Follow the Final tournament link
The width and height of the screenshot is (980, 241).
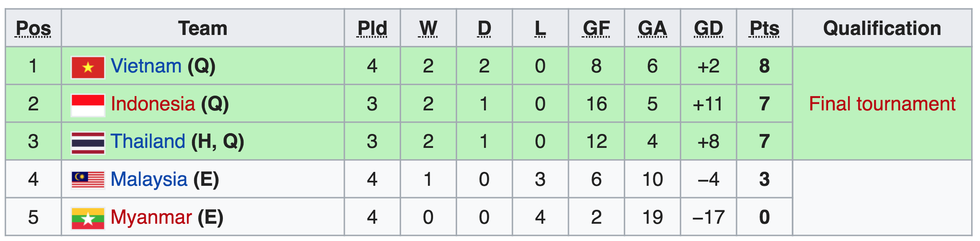(882, 104)
